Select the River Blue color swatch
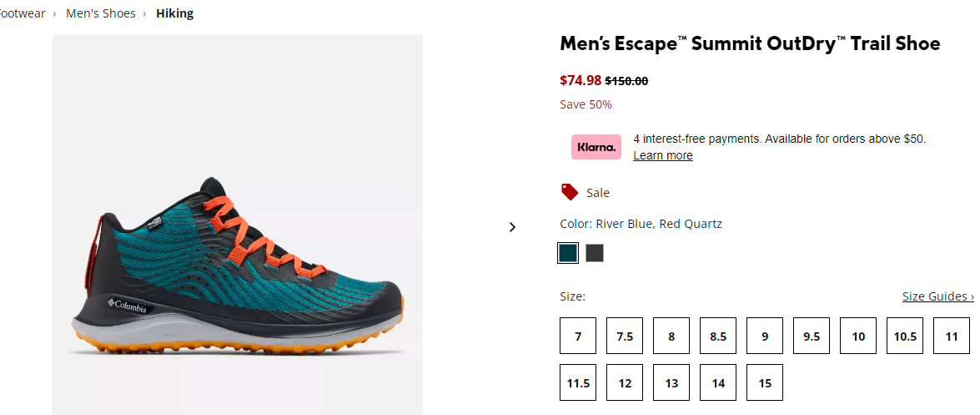980x415 pixels. 568,253
